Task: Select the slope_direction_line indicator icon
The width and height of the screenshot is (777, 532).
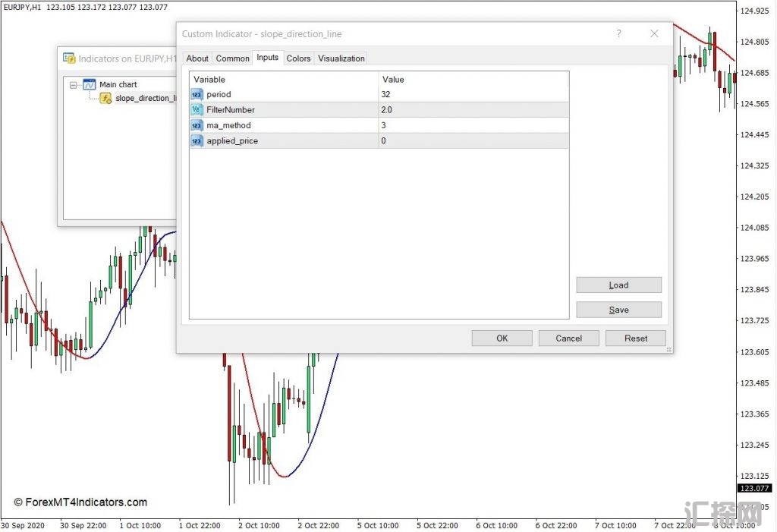Action: pyautogui.click(x=106, y=98)
